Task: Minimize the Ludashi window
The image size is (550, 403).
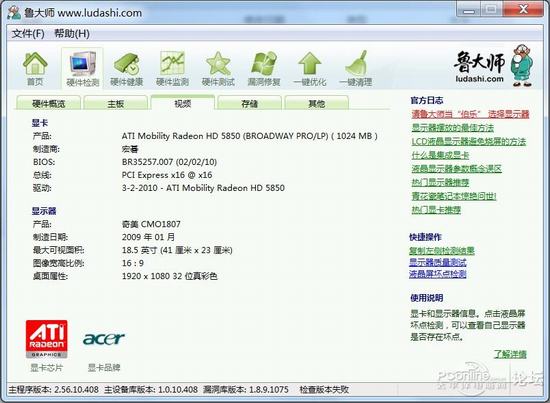Action: [468, 9]
